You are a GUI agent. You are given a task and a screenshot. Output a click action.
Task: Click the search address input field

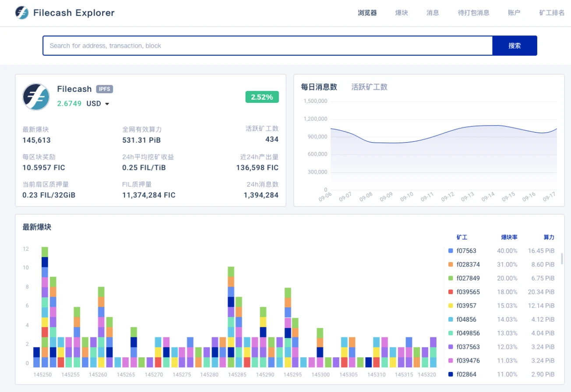pos(268,45)
